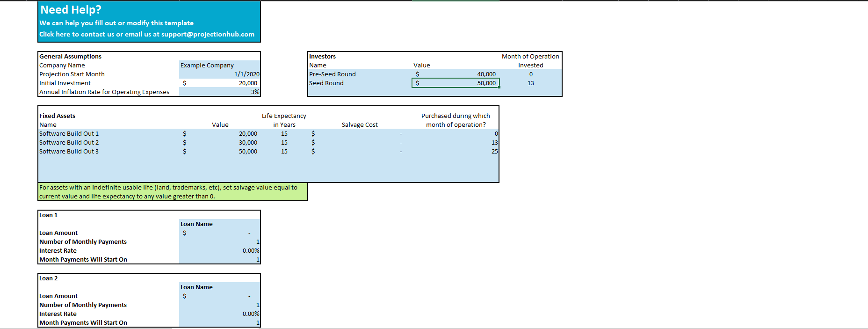The width and height of the screenshot is (868, 329).
Task: Select the 'Need Help?' banner heading
Action: click(x=71, y=9)
